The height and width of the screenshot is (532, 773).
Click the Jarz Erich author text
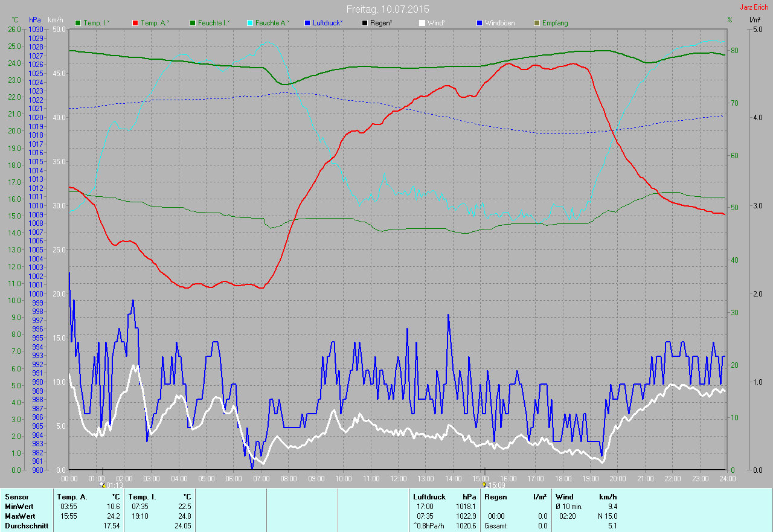[x=754, y=7]
